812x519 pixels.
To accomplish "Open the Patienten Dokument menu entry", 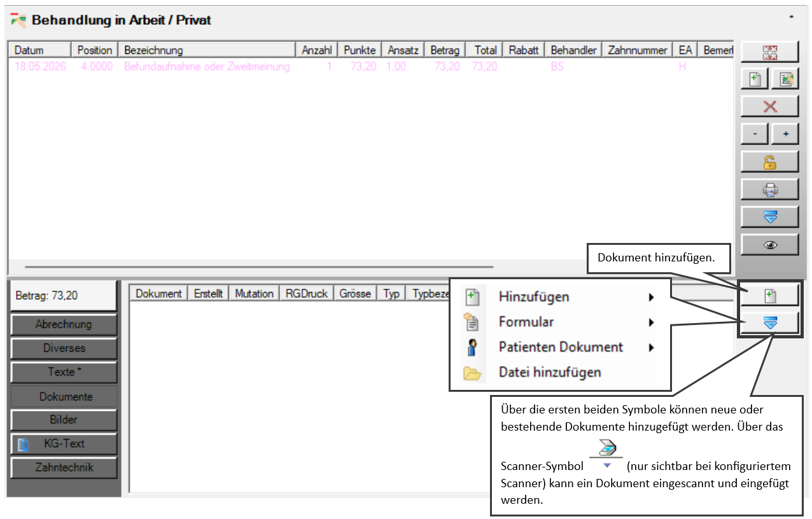I will tap(560, 347).
